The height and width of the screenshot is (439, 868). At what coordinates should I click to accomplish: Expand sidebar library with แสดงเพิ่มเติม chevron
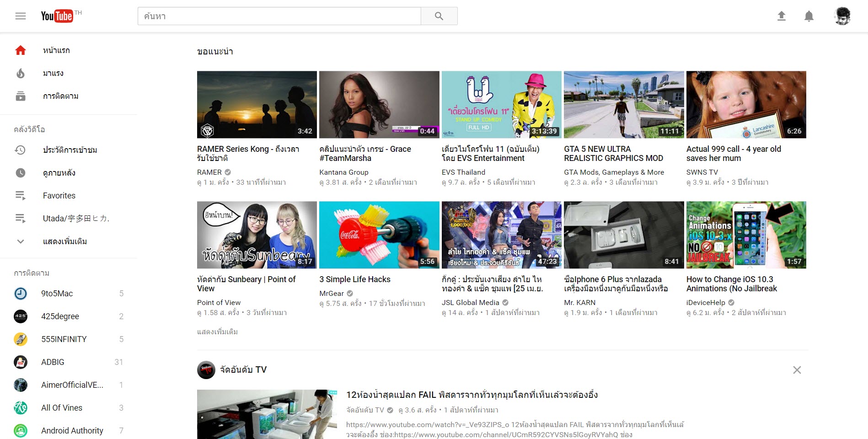pos(21,241)
